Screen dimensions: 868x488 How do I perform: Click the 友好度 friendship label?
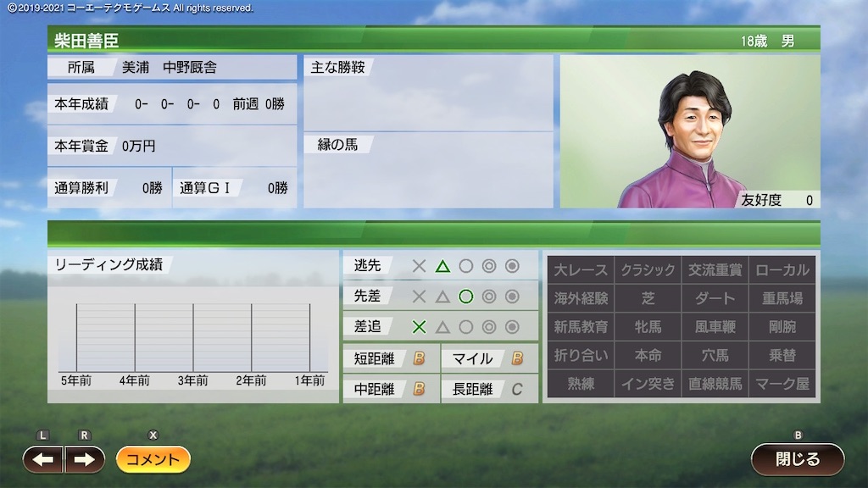(761, 200)
